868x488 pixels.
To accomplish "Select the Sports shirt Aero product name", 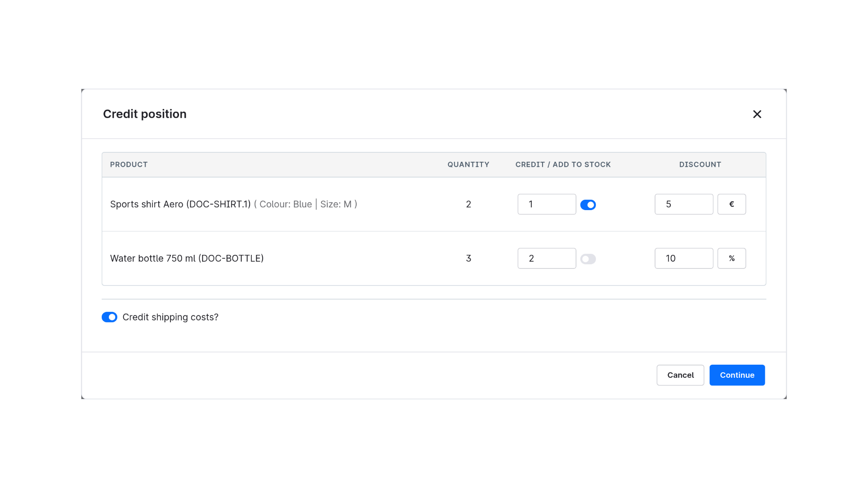I will (180, 204).
